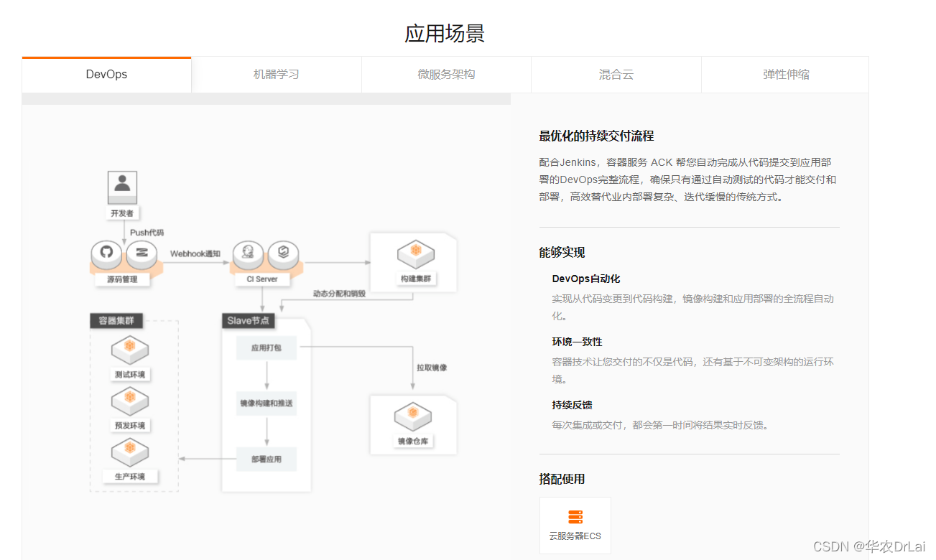This screenshot has height=560, width=936.
Task: Open the 微服务架构 tab
Action: 446,75
